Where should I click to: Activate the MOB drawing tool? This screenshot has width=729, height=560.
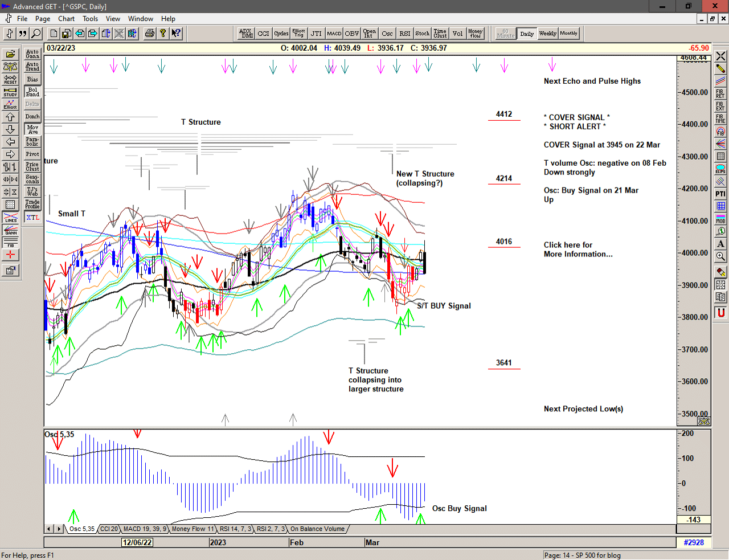(720, 219)
